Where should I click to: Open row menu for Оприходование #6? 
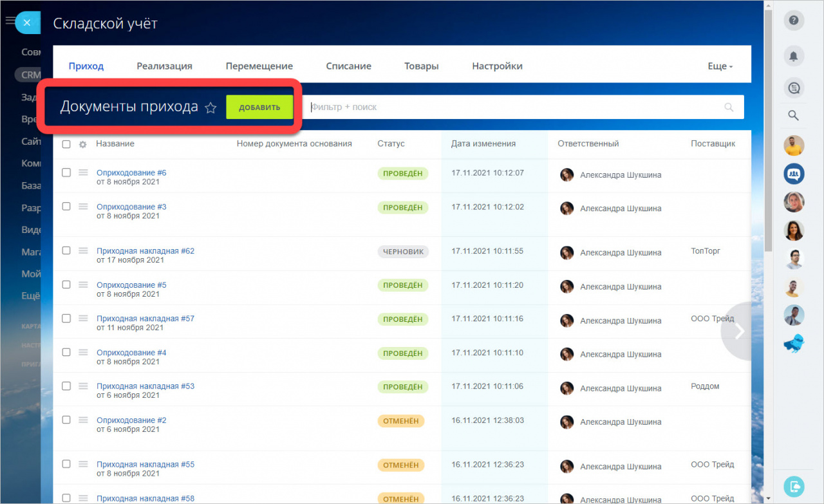pos(83,173)
